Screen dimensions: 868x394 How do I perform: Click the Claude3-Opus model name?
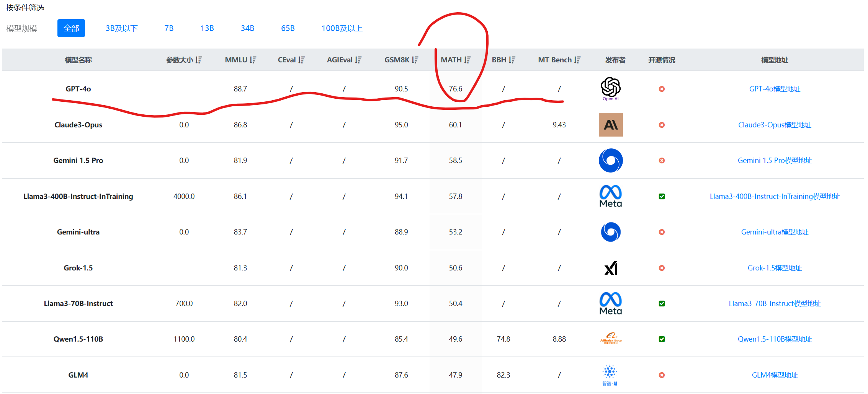(78, 125)
